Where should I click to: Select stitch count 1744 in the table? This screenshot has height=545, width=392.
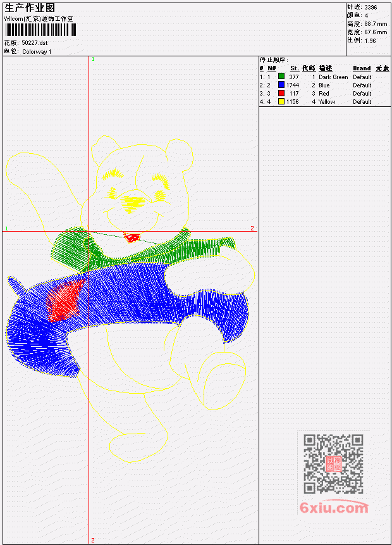coord(293,85)
